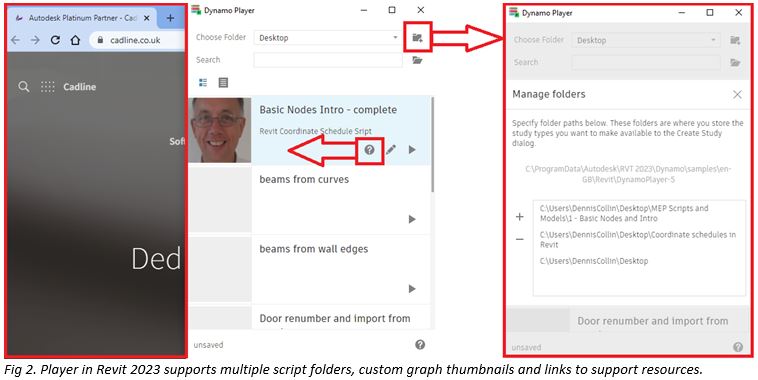This screenshot has width=758, height=380.
Task: Click greyed manage folders icon in right Player
Action: (x=735, y=40)
